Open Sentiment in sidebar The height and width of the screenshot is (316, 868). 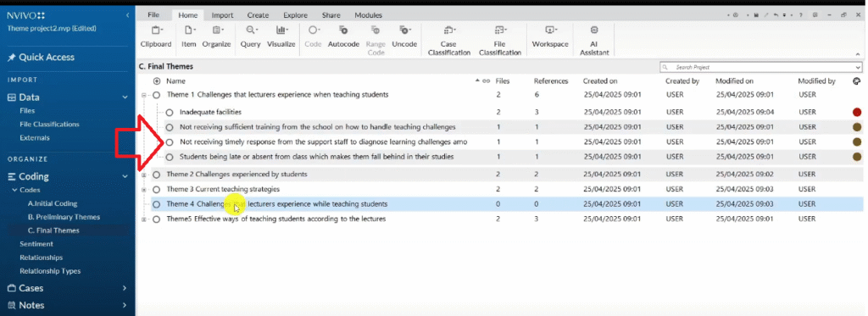pos(36,244)
